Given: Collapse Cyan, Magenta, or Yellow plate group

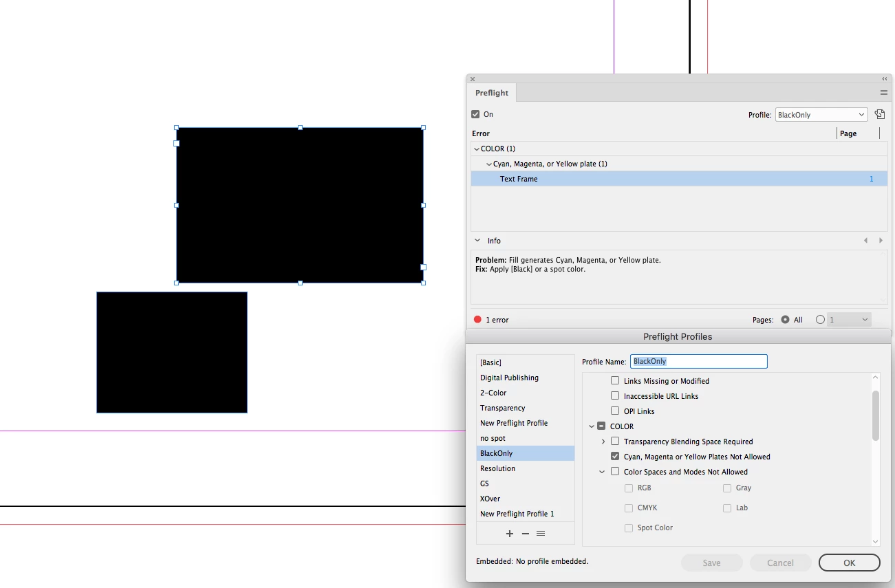Looking at the screenshot, I should pyautogui.click(x=489, y=164).
